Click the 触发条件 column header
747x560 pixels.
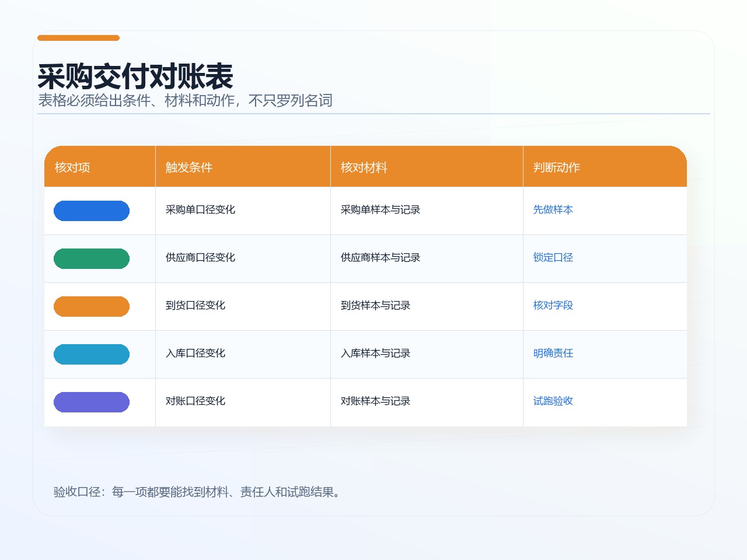coord(243,167)
